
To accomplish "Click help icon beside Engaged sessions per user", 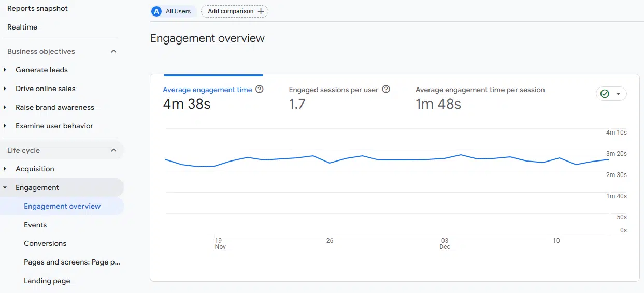I will [x=386, y=89].
